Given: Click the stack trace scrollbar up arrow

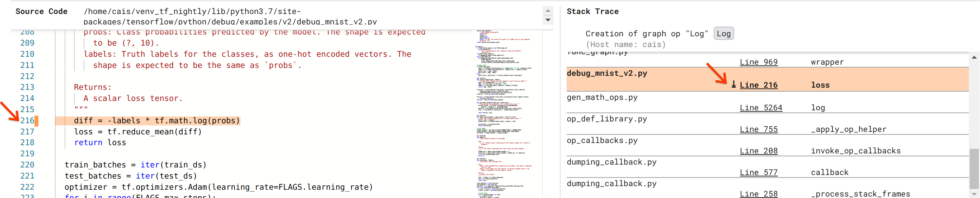Looking at the screenshot, I should 974,57.
